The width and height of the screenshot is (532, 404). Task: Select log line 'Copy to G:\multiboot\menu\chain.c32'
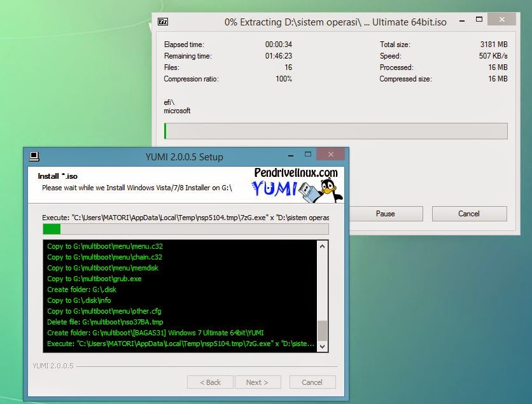point(104,257)
